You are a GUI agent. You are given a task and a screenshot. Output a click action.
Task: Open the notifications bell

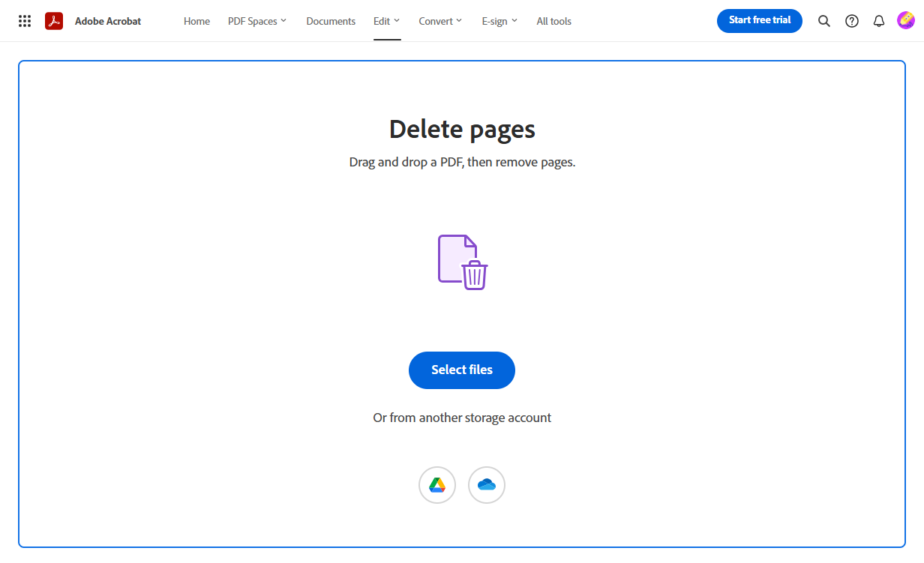pos(878,20)
